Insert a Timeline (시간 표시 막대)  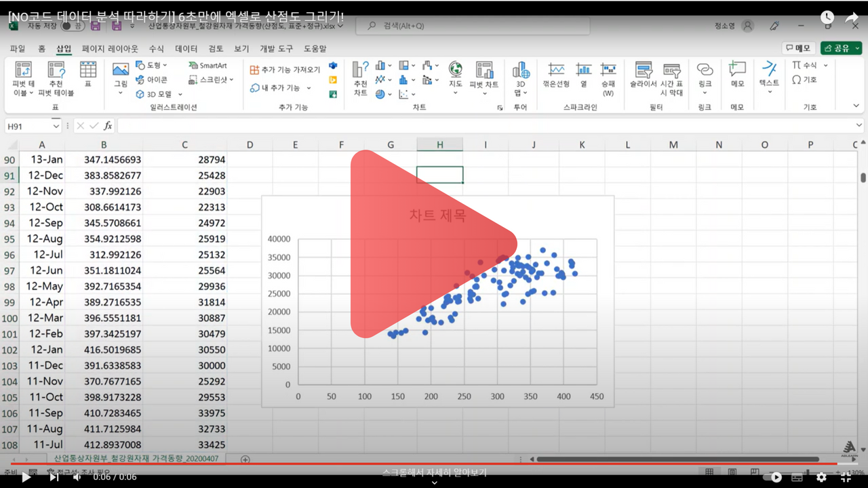pyautogui.click(x=671, y=79)
